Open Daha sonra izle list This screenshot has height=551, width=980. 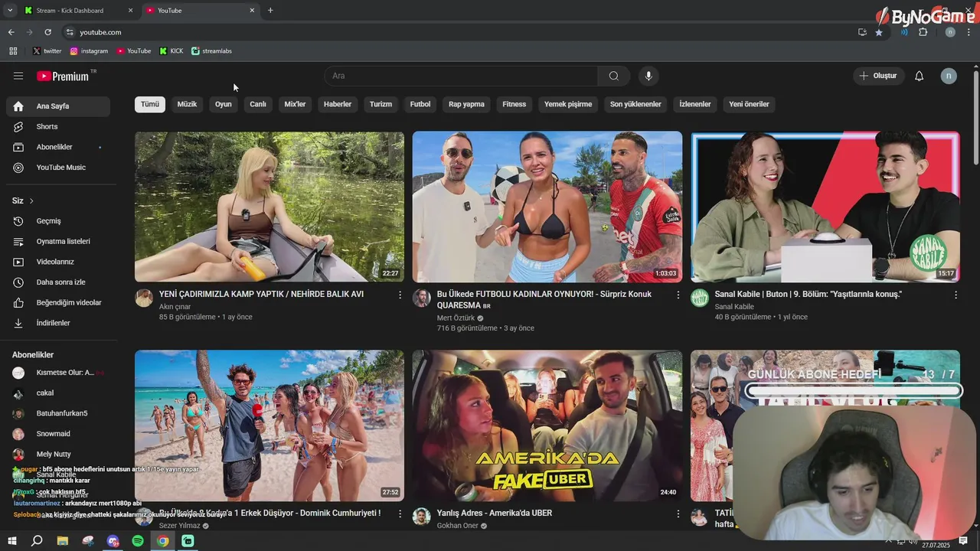tap(58, 282)
